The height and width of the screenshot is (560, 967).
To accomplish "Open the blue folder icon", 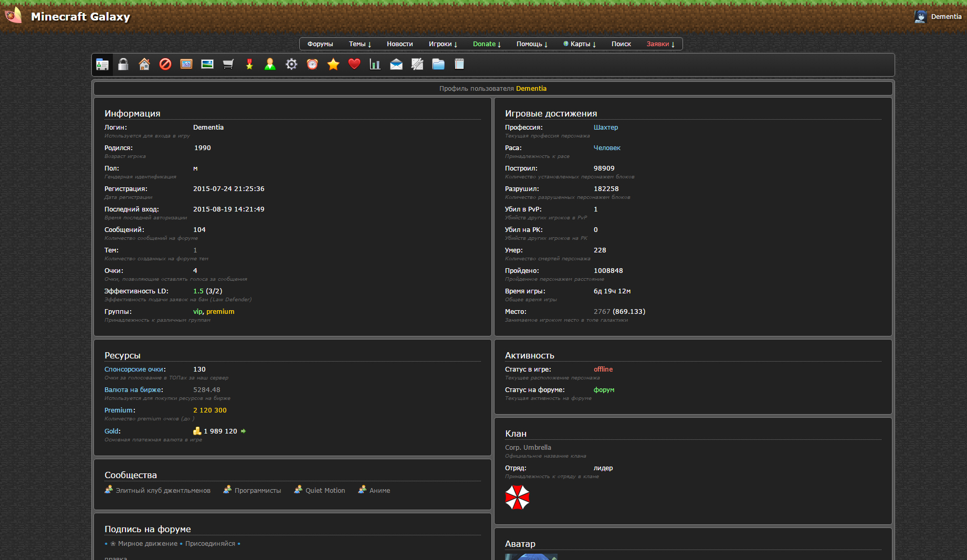I will (x=438, y=65).
